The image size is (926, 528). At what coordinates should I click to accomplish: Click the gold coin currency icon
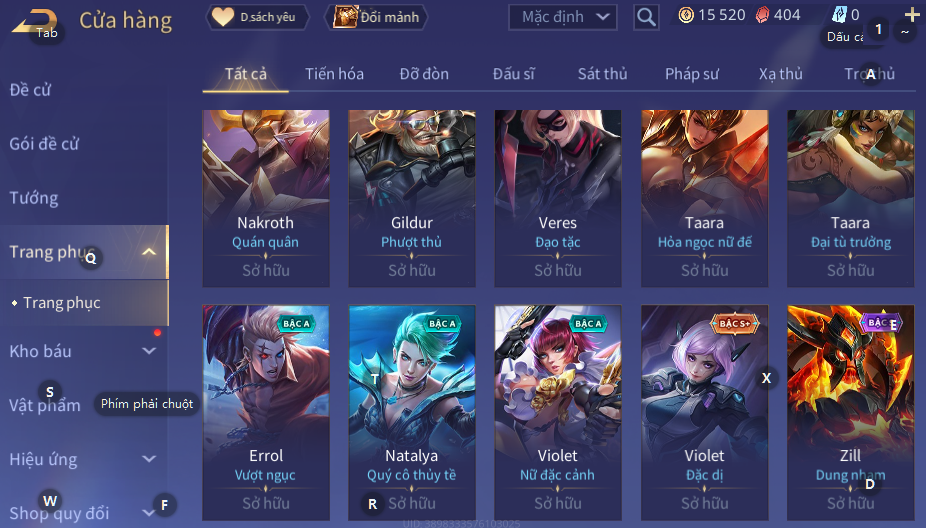[x=686, y=15]
